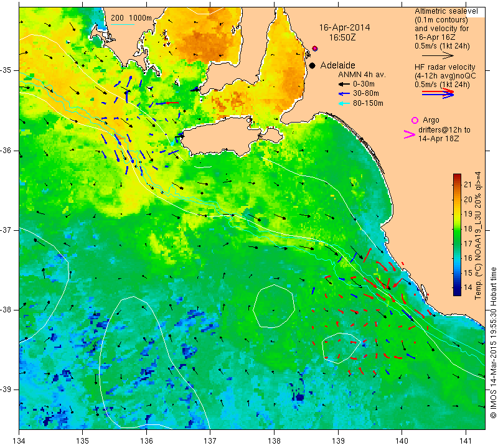This screenshot has height=448, width=498.
Task: Click the 'ANMN 4h av.' legend heading
Action: [x=362, y=75]
